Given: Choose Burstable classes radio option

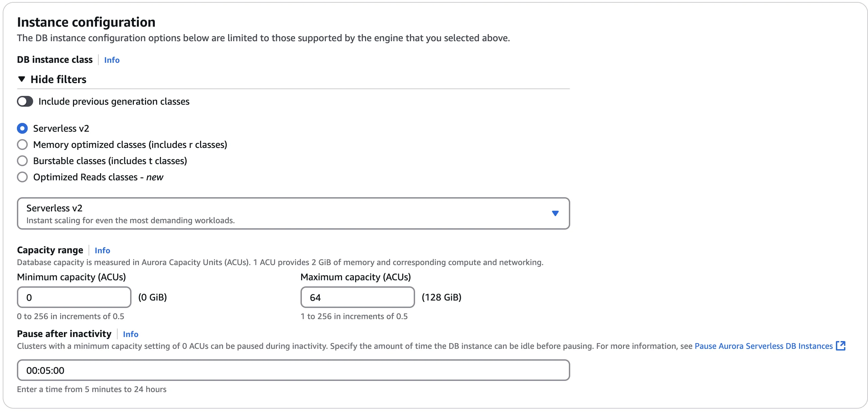Looking at the screenshot, I should [x=22, y=161].
